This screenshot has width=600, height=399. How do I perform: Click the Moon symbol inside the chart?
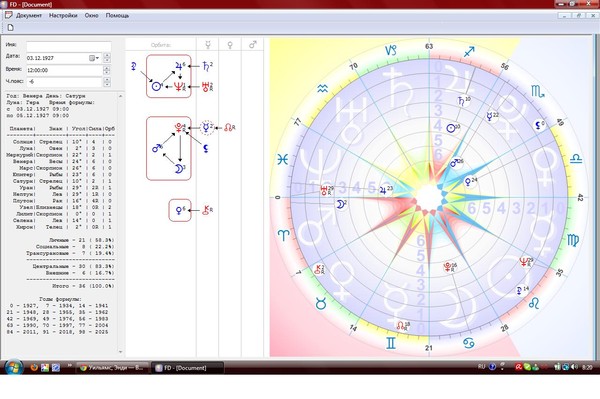pos(340,204)
